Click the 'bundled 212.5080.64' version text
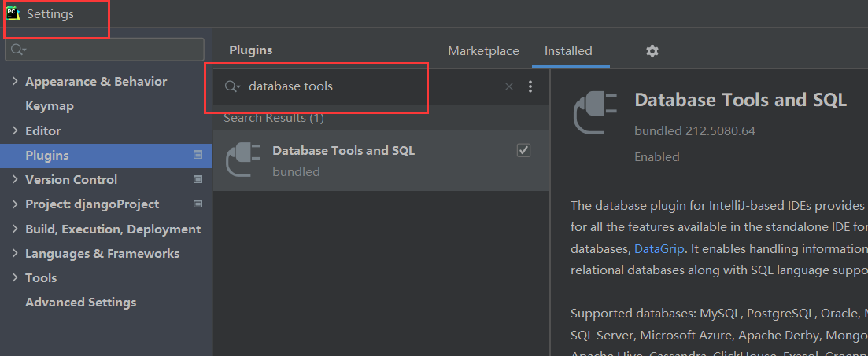Viewport: 868px width, 356px height. [x=695, y=131]
